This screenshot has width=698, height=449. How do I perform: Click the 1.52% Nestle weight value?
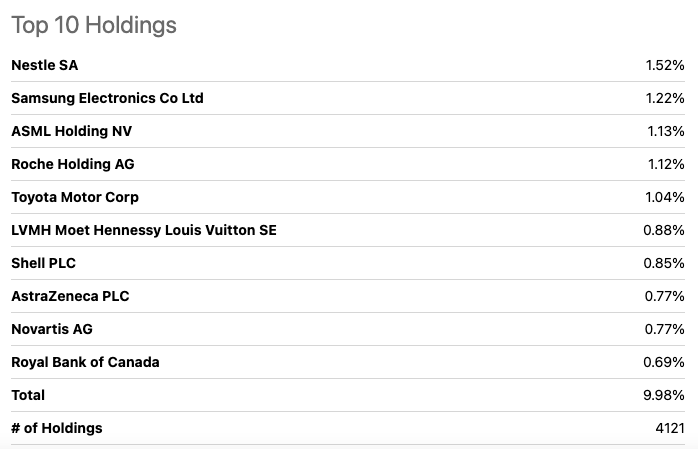[664, 65]
